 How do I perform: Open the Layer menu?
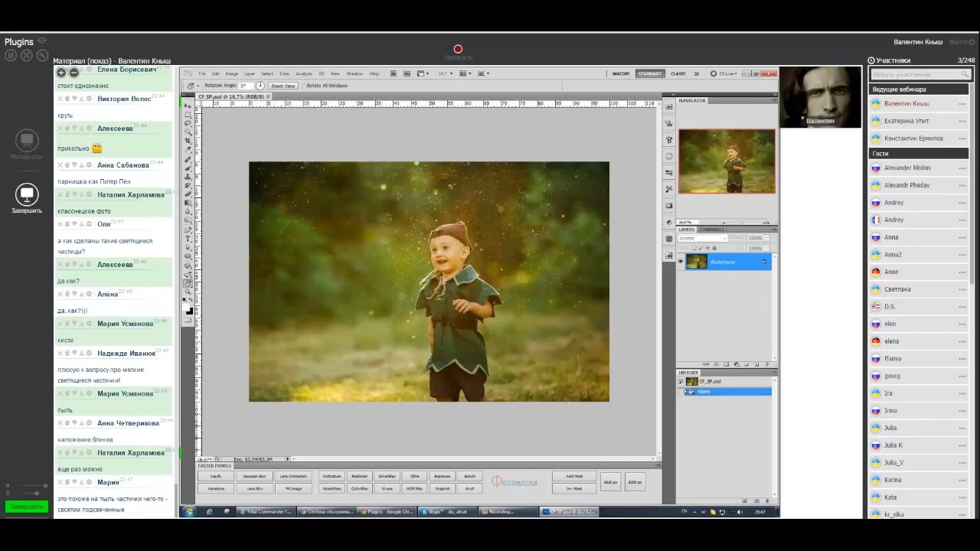click(x=250, y=73)
